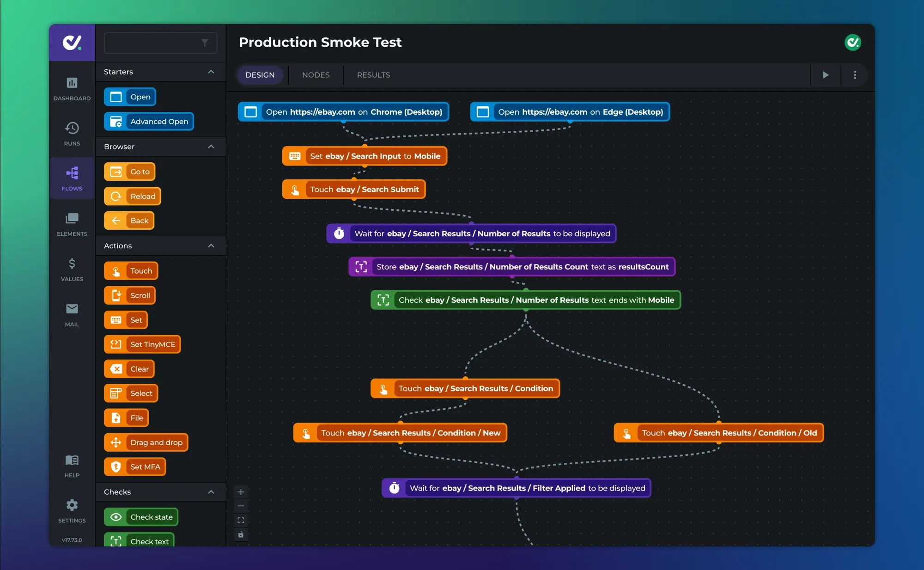Screen dimensions: 924x570
Task: Select the Set Search Input to Mobile node
Action: tap(365, 156)
